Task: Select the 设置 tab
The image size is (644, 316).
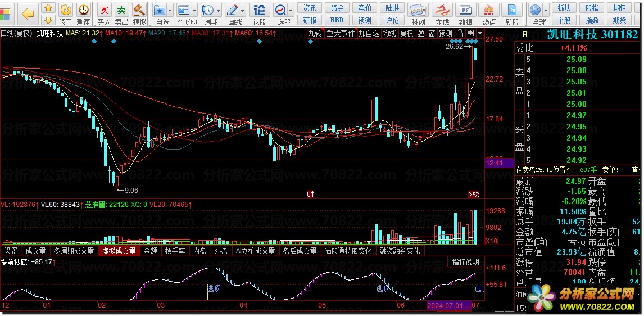Action: (11, 251)
